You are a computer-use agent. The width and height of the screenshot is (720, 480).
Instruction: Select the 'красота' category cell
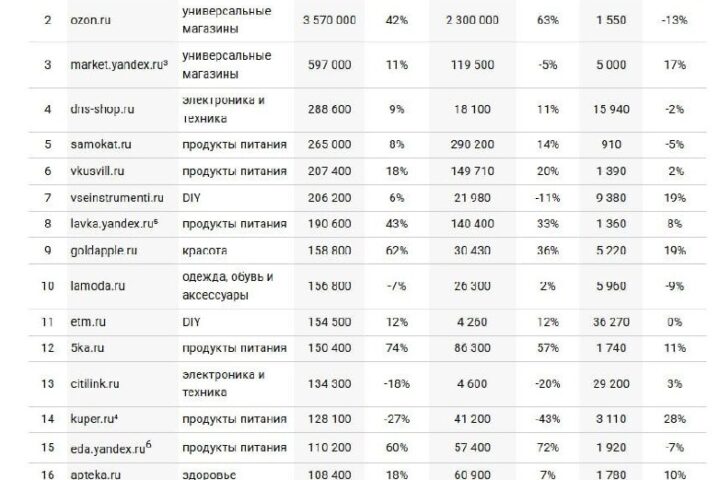click(204, 250)
